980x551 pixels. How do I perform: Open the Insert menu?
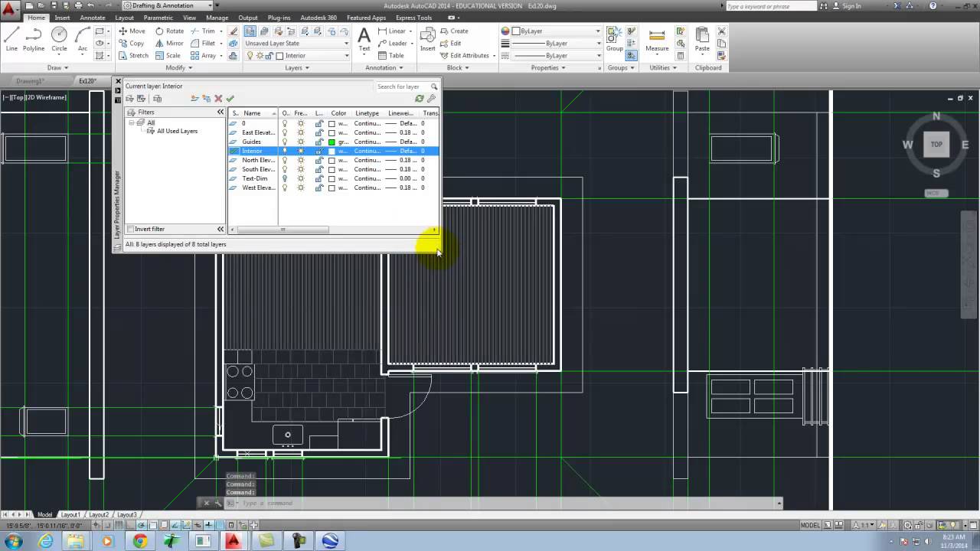tap(62, 17)
